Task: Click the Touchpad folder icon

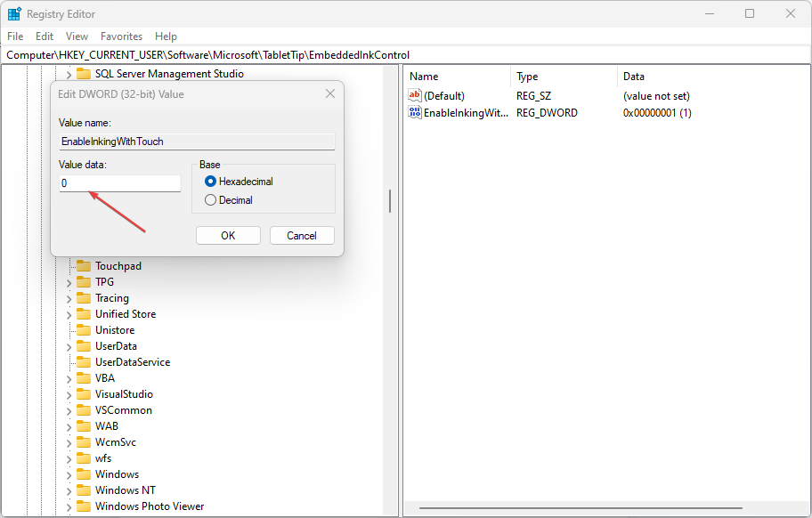Action: [x=84, y=266]
